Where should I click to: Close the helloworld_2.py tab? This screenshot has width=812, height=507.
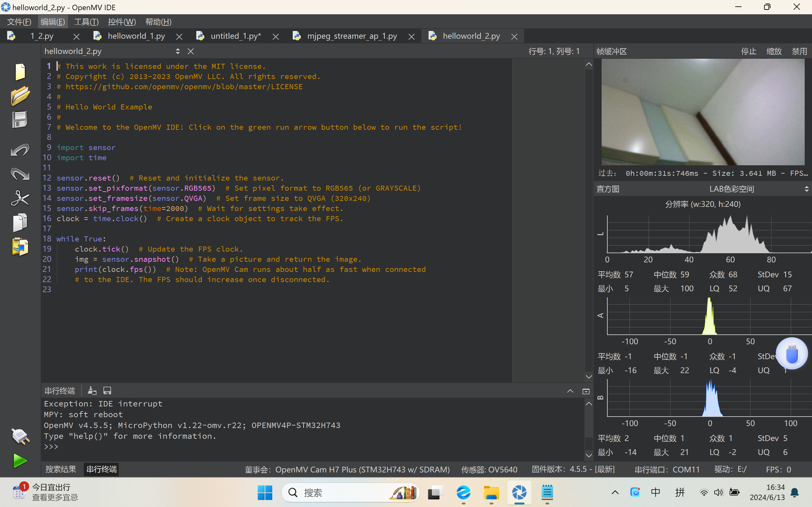[x=514, y=37]
